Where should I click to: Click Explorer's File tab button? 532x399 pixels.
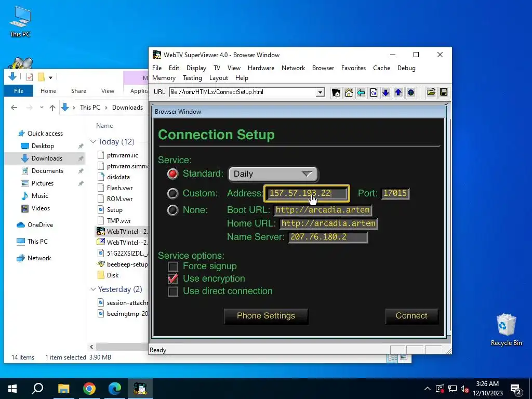[19, 91]
